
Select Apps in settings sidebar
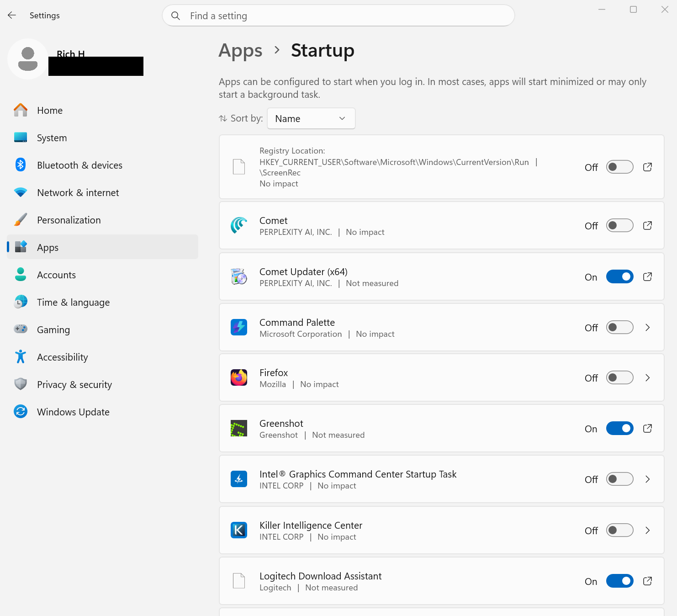[102, 247]
